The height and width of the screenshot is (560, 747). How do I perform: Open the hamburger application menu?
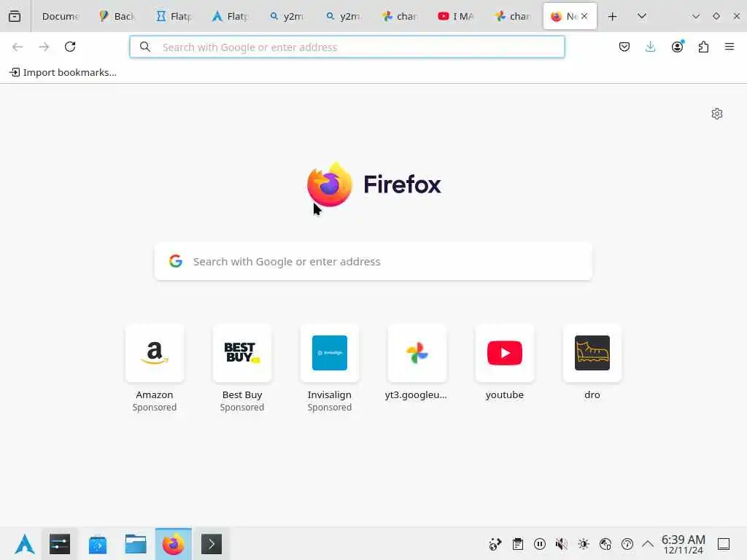729,47
